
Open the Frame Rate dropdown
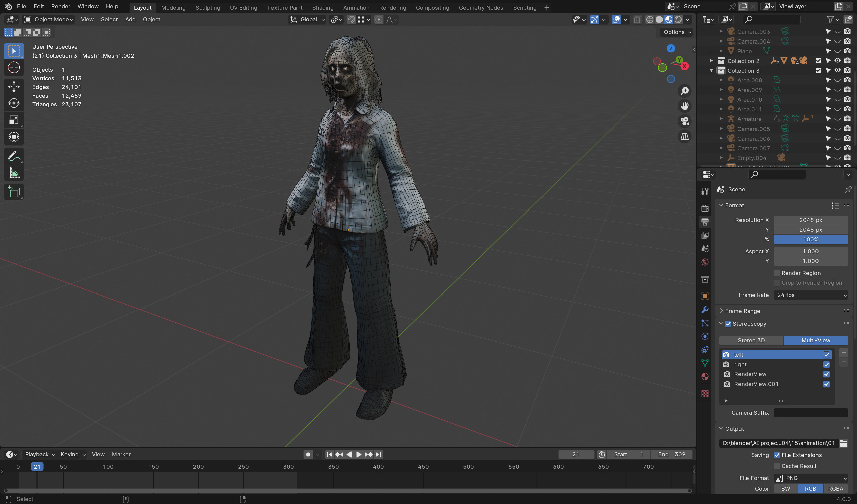tap(811, 295)
